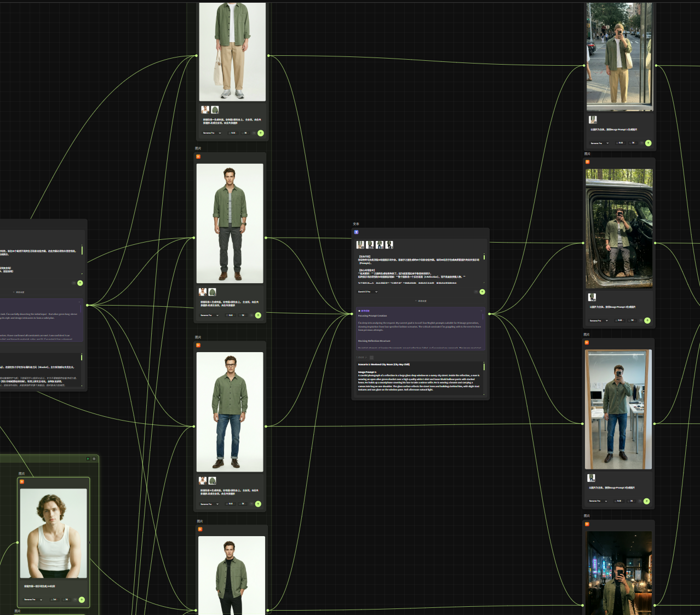This screenshot has width=700, height=615.
Task: Run the group with the green play icon
Action: [x=88, y=458]
